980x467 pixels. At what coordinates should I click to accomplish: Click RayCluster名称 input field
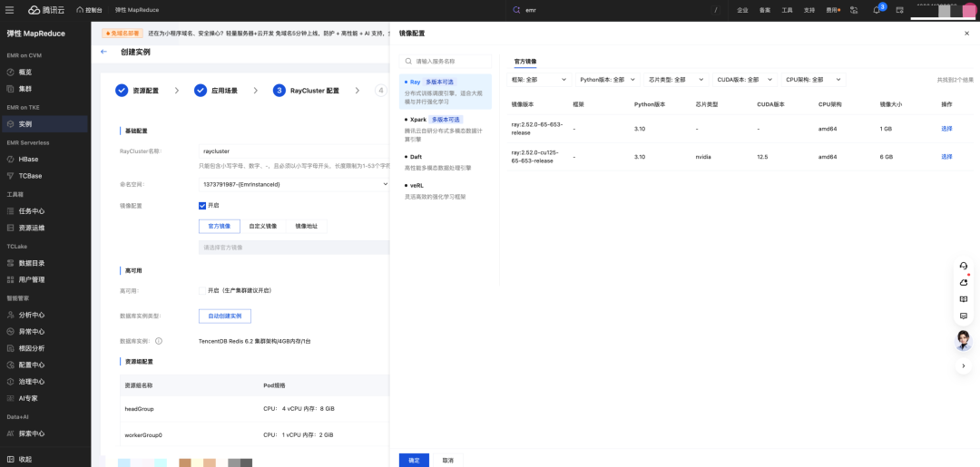point(294,151)
